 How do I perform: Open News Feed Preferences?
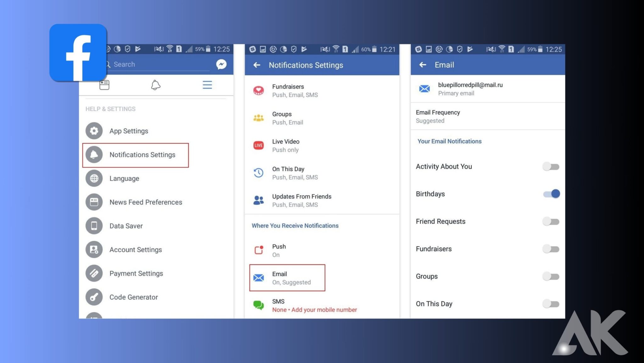point(146,202)
